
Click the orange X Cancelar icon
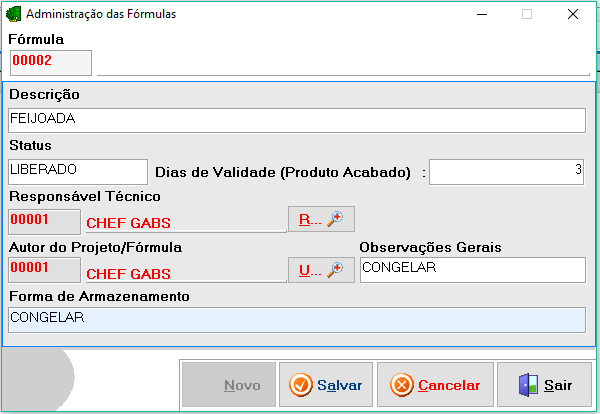pos(401,385)
